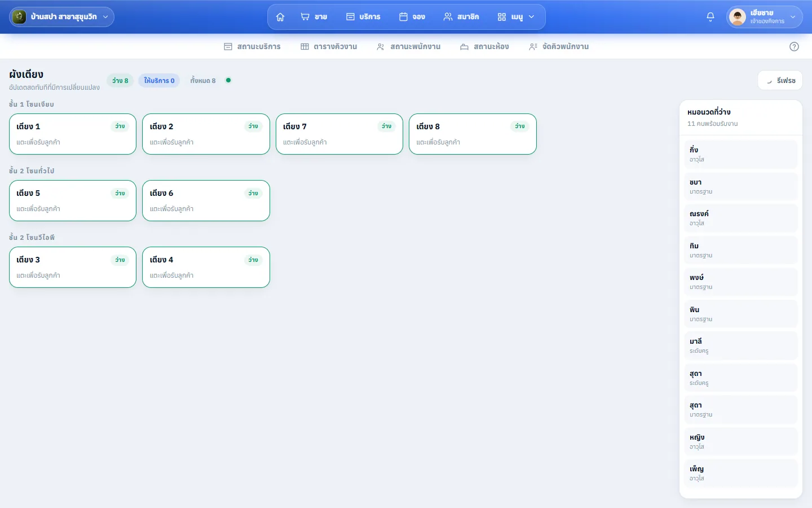Viewport: 812px width, 508px height.
Task: Choose therapist มาลี
Action: [741, 346]
